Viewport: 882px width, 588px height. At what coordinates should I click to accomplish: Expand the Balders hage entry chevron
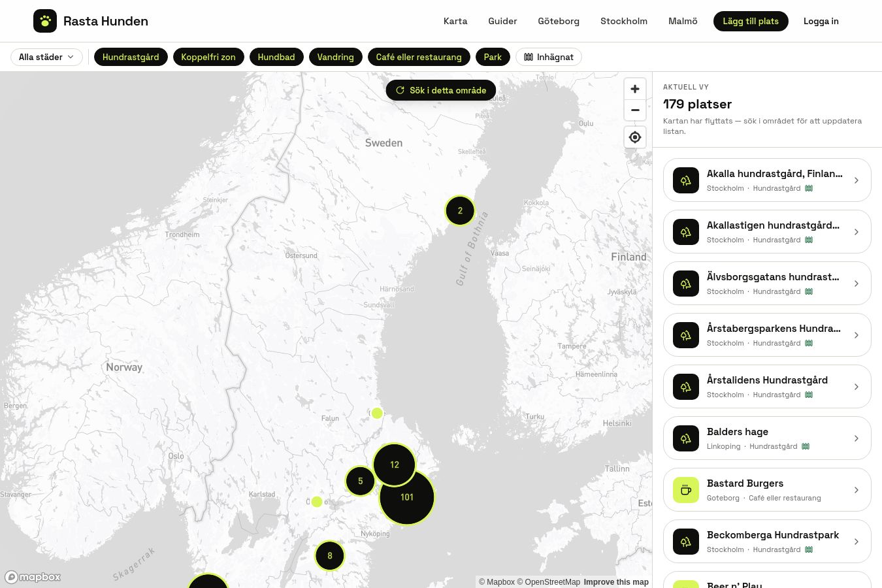857,438
